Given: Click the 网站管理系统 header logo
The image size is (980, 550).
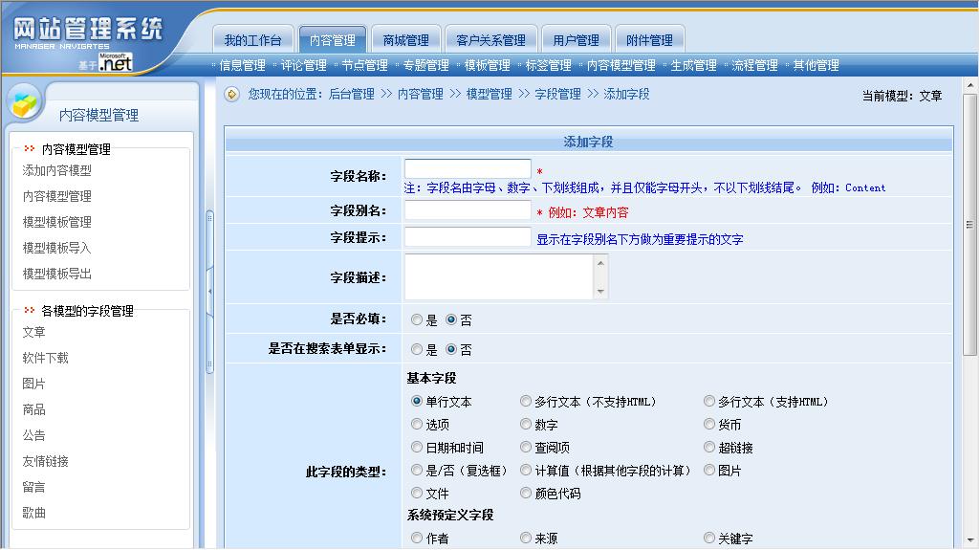Looking at the screenshot, I should coord(88,32).
